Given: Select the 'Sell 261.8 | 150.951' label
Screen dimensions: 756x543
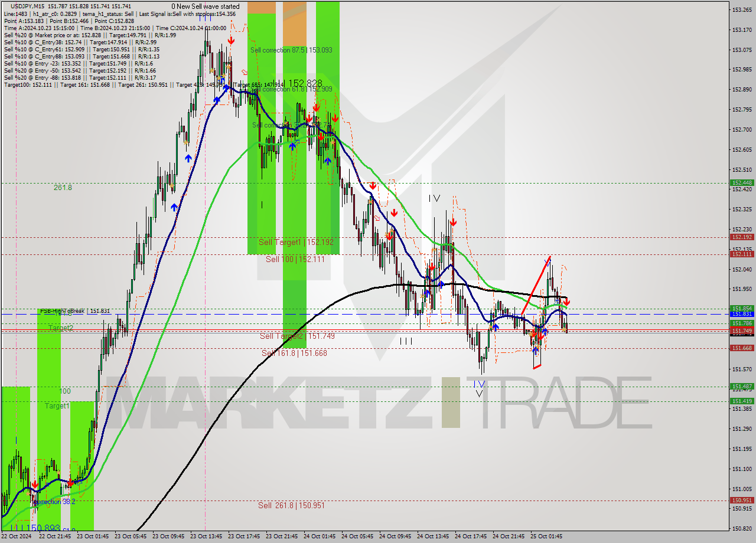Looking at the screenshot, I should [291, 505].
